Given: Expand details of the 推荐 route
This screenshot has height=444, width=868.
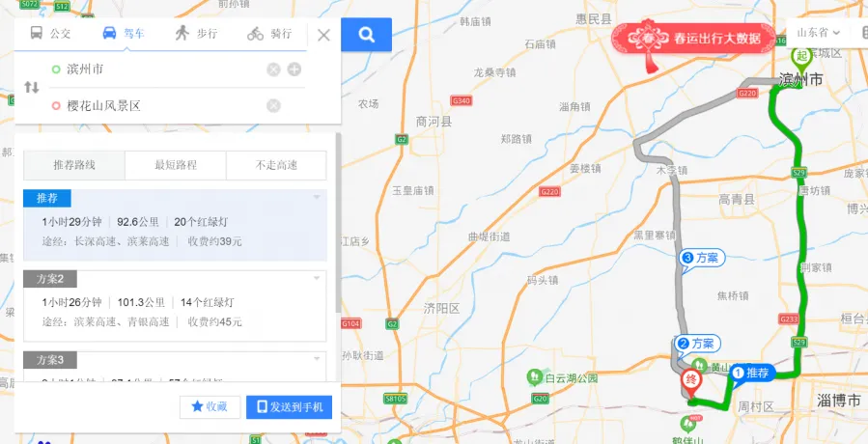Looking at the screenshot, I should 317,197.
